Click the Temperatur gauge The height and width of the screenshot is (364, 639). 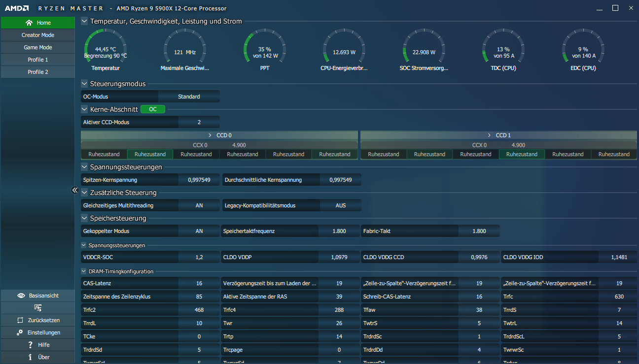point(105,50)
